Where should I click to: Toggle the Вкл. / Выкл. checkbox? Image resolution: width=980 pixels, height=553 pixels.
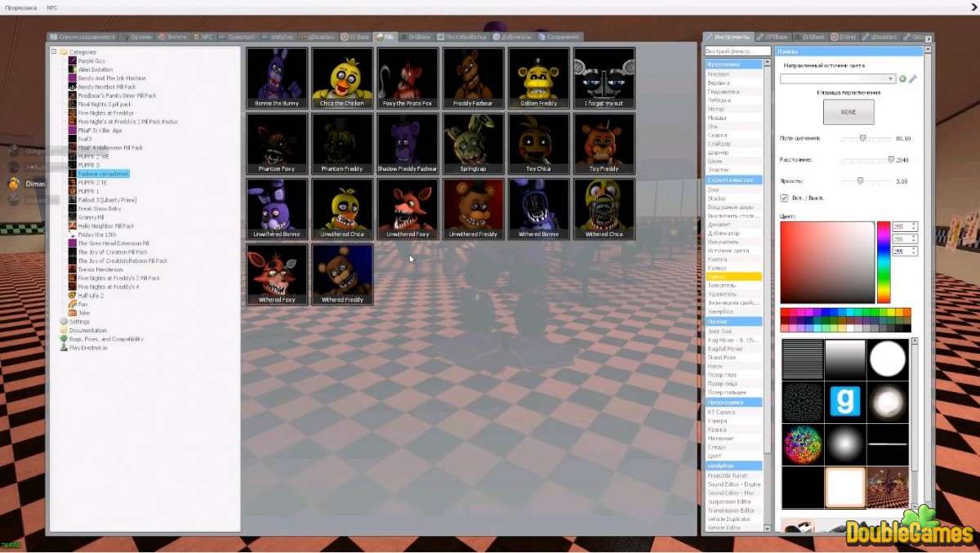click(x=785, y=198)
